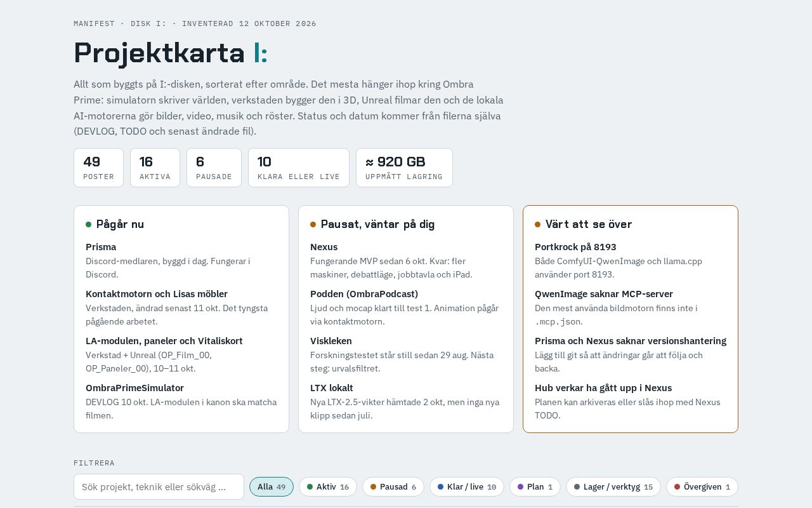Click the 6 Pausade stat card
This screenshot has height=508, width=812.
(x=214, y=168)
